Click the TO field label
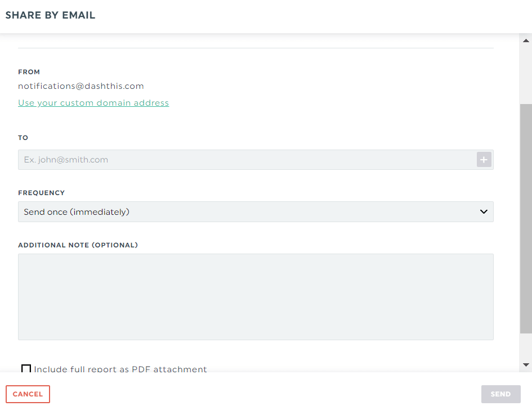Image resolution: width=532 pixels, height=415 pixels. coord(23,138)
